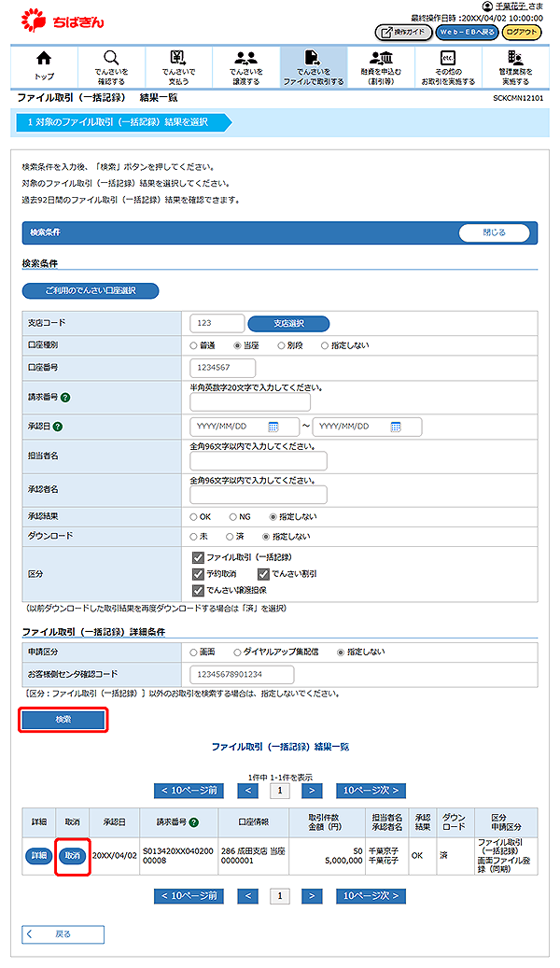
Task: Click the 口座番号 input field
Action: click(x=222, y=368)
